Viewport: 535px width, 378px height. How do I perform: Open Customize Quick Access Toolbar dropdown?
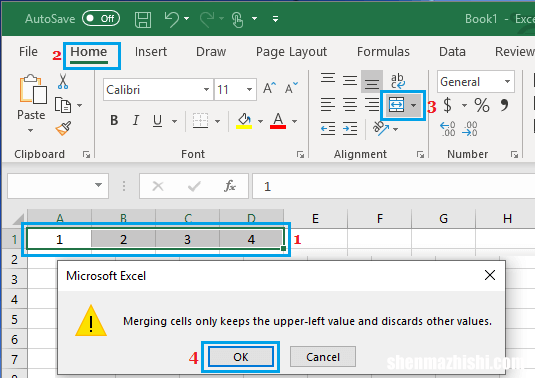(275, 19)
